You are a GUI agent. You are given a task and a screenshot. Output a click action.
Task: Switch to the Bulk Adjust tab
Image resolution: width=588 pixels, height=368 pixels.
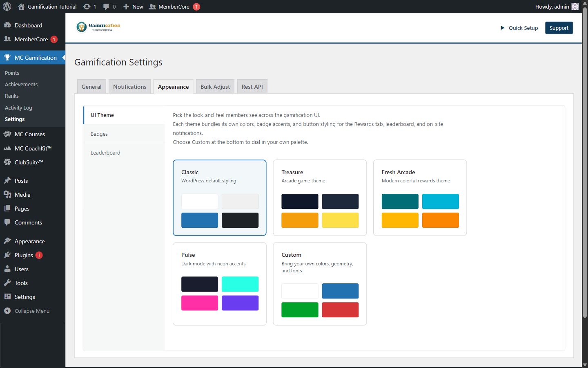215,87
